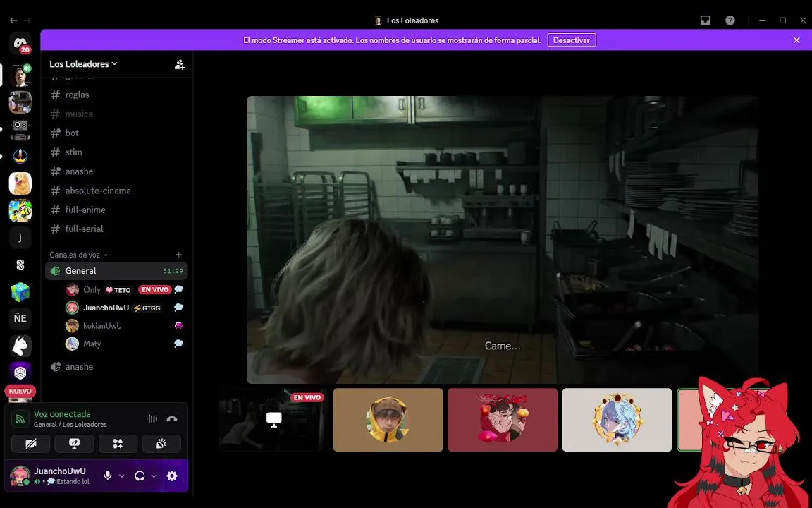Click the Desactivar Streamer mode button
The width and height of the screenshot is (812, 508).
tap(571, 40)
